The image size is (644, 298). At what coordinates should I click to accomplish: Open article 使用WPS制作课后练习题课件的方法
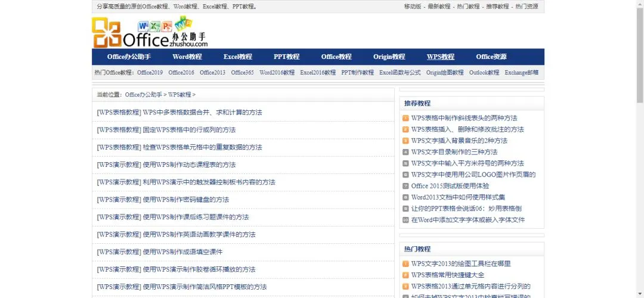pos(196,217)
